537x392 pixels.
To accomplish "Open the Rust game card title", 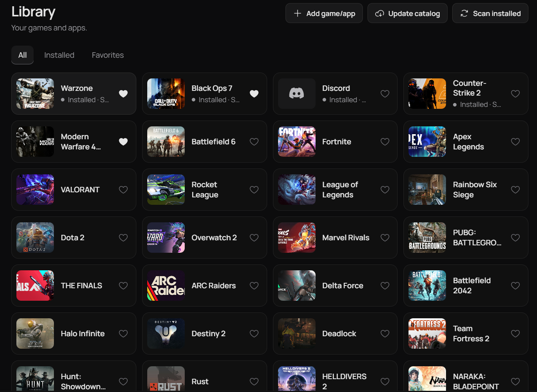I will (x=200, y=381).
